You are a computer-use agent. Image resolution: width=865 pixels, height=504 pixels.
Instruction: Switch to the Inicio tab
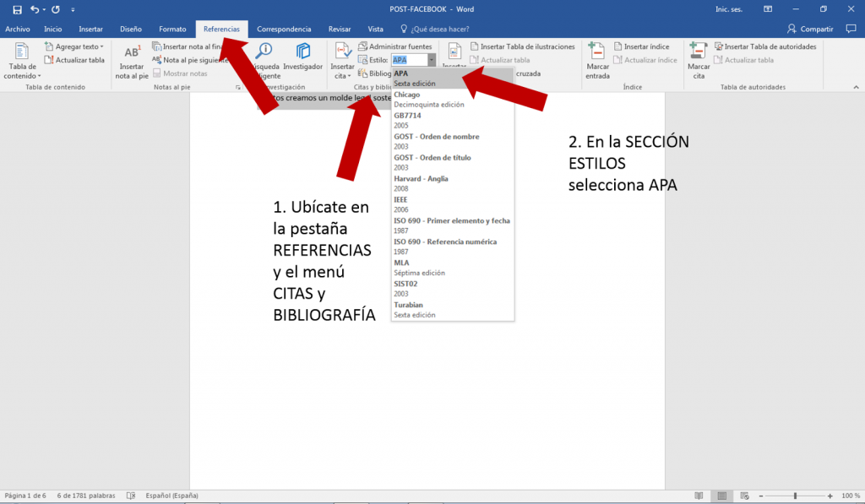click(53, 30)
